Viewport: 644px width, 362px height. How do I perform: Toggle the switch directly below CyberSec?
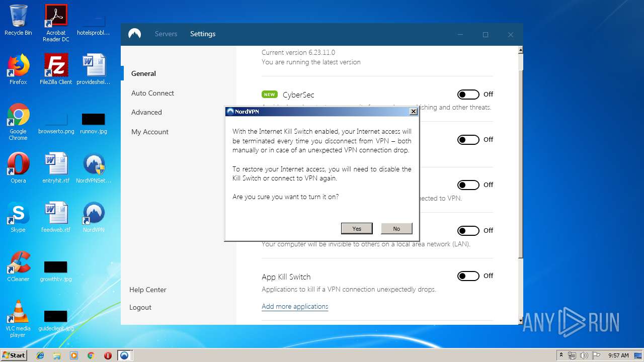coord(468,140)
